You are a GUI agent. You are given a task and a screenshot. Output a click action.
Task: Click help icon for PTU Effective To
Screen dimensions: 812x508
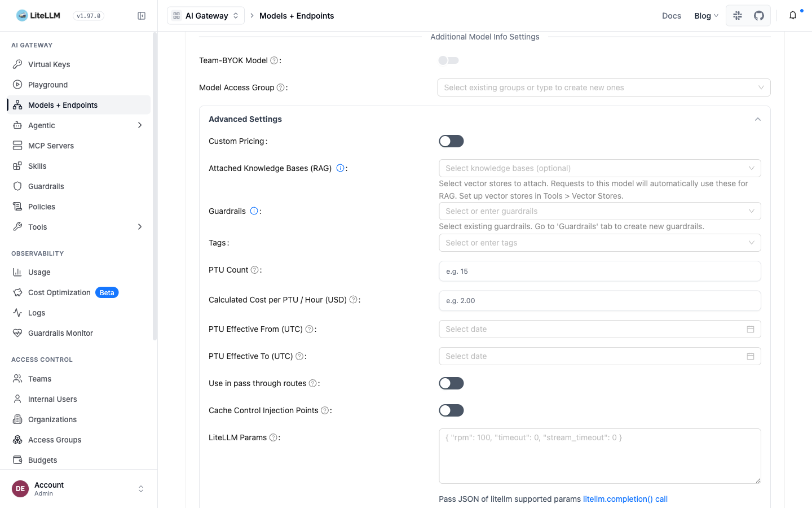pyautogui.click(x=300, y=356)
